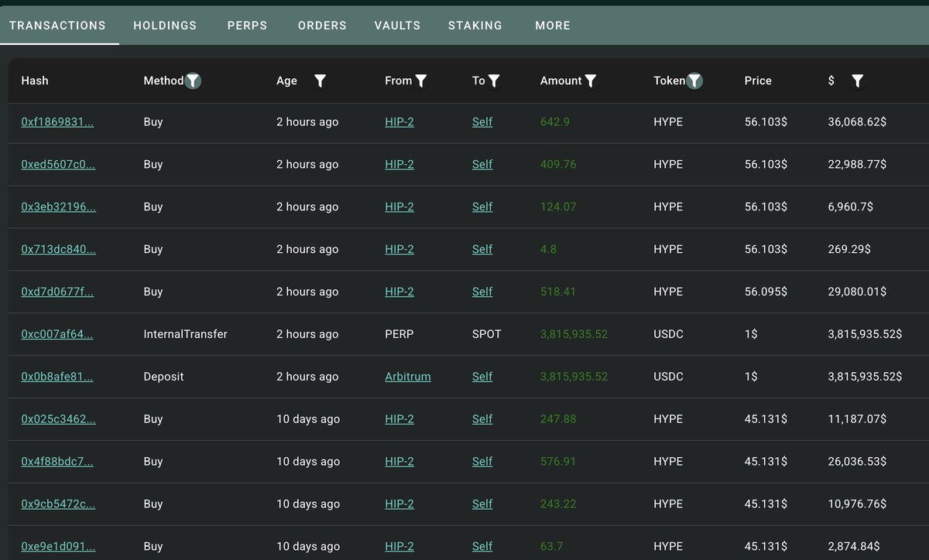Open transaction hash 0x3eb32196...
This screenshot has width=929, height=560.
point(58,207)
